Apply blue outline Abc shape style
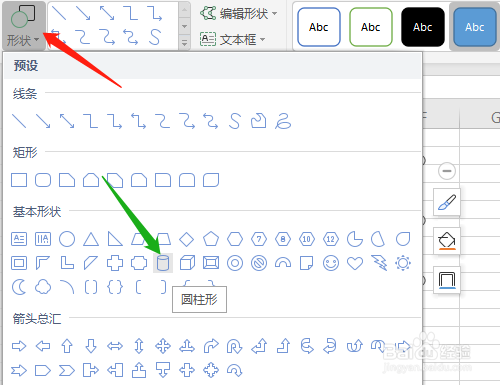Viewport: 500px width, 385px height. click(x=319, y=27)
